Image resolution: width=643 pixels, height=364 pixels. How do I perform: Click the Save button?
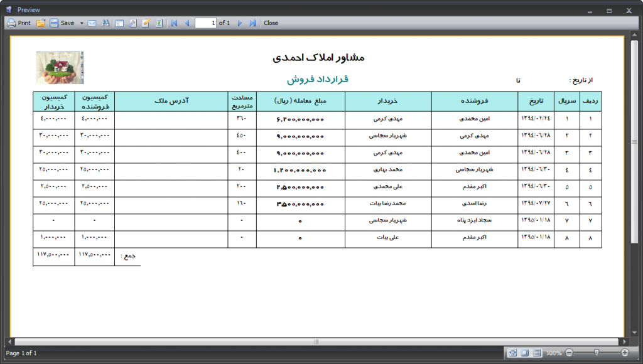62,23
